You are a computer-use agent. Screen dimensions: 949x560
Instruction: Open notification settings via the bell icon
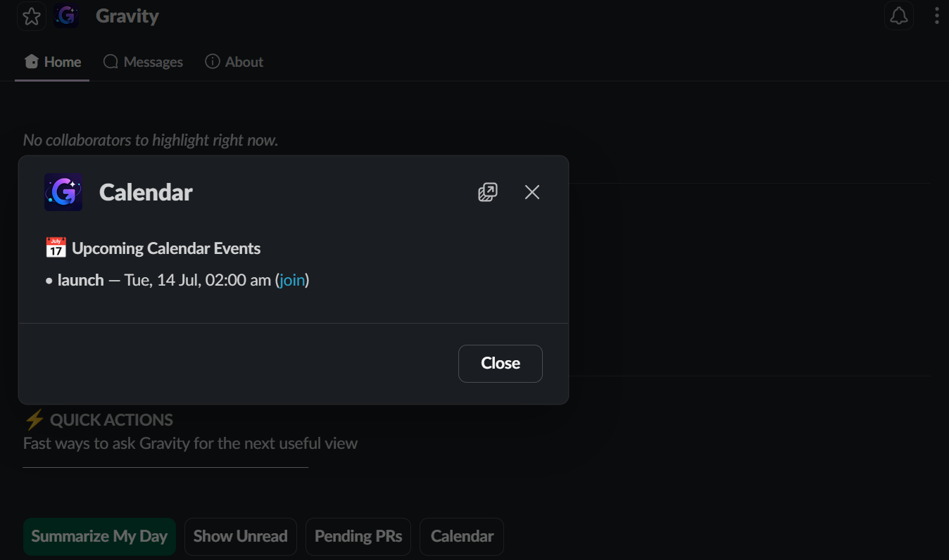pyautogui.click(x=899, y=15)
